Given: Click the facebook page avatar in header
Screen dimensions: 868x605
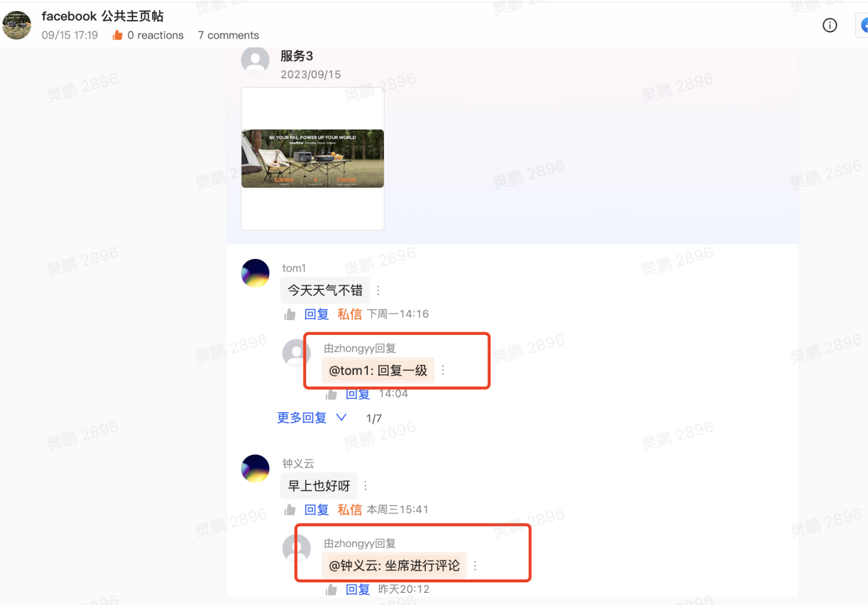Looking at the screenshot, I should (x=17, y=25).
